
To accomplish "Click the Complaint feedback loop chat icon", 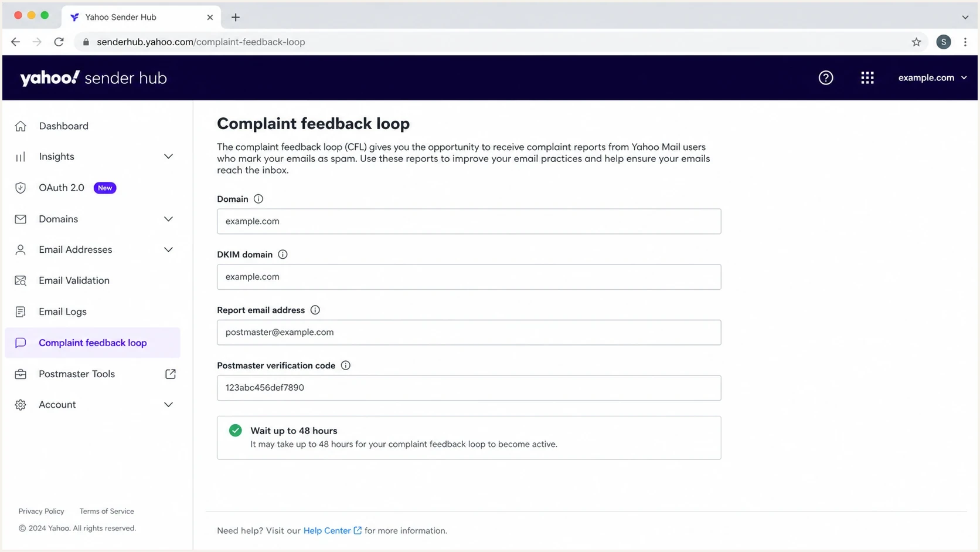I will click(21, 343).
